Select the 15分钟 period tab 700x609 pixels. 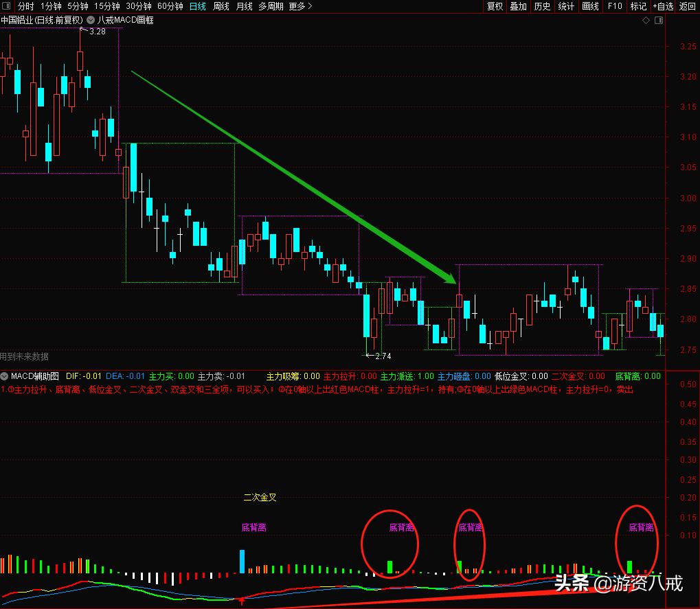pos(106,6)
